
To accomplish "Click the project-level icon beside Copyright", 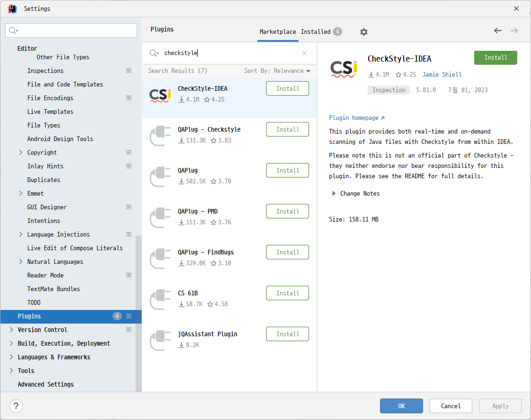I will coord(129,153).
